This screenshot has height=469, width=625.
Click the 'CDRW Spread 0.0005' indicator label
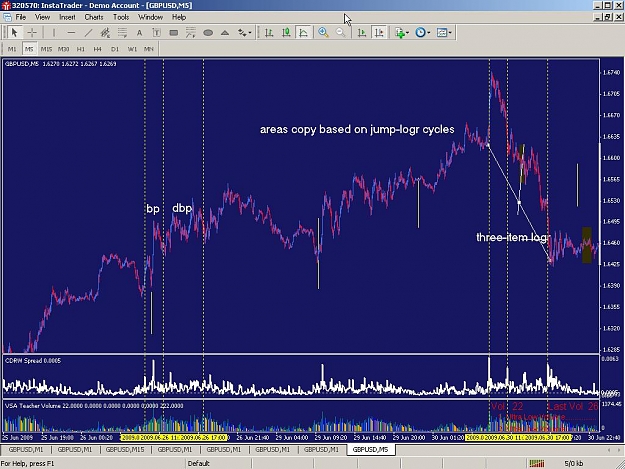(33, 361)
